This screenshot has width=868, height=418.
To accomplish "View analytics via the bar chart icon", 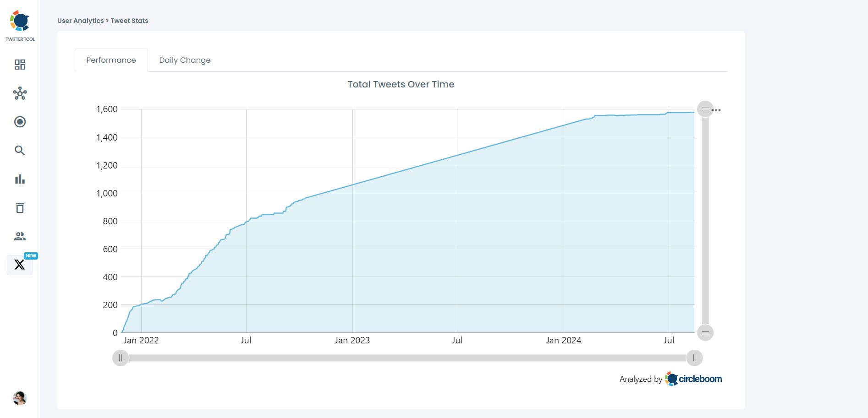I will tap(19, 179).
